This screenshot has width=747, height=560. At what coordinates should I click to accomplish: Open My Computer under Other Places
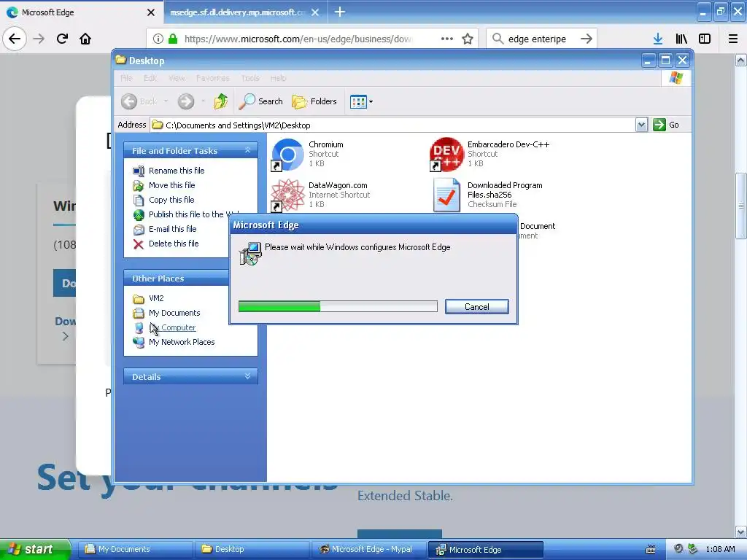[172, 327]
